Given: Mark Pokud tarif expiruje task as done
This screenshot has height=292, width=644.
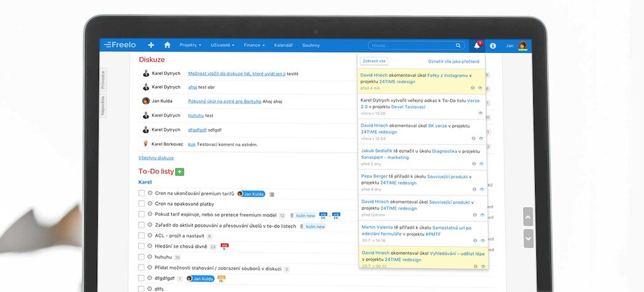Looking at the screenshot, I should click(x=141, y=215).
